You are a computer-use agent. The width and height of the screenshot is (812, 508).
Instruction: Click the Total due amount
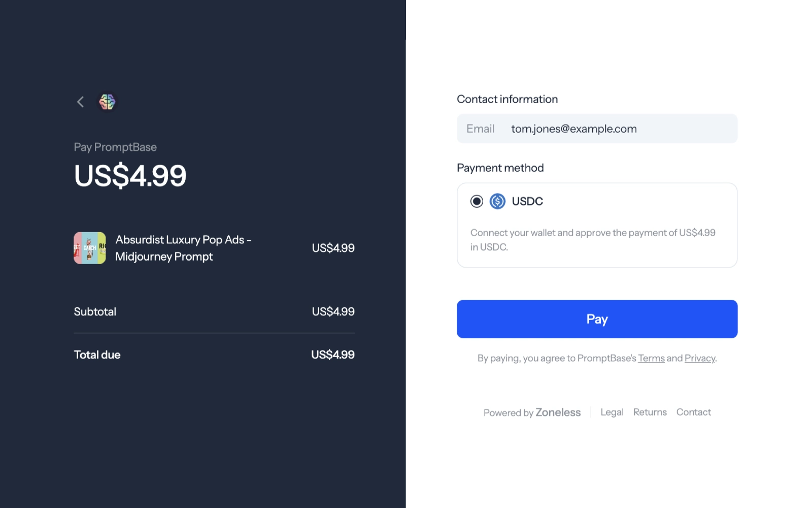333,355
